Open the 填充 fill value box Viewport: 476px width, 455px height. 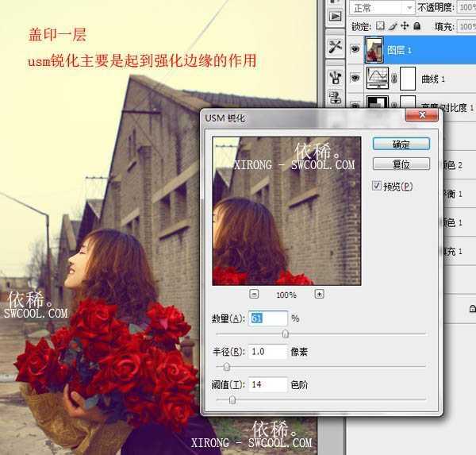coord(467,26)
